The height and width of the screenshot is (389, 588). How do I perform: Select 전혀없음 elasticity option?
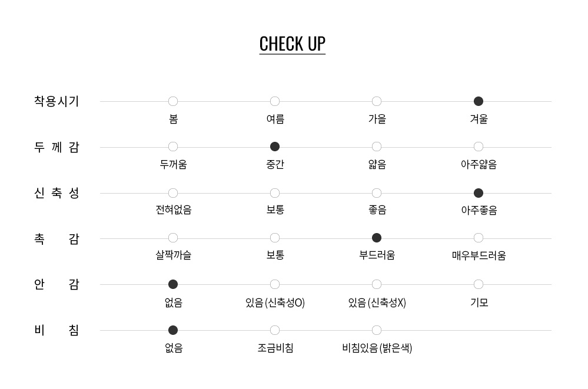[x=173, y=193]
